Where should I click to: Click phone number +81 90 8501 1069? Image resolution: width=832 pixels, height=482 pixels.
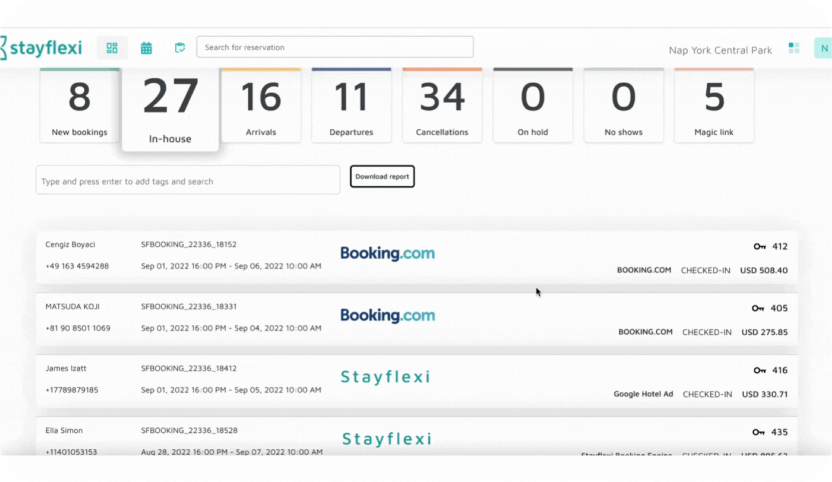click(x=78, y=329)
